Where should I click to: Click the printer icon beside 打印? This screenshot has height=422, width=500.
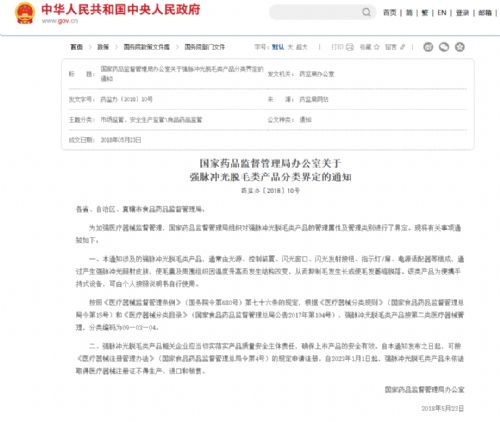(x=350, y=47)
